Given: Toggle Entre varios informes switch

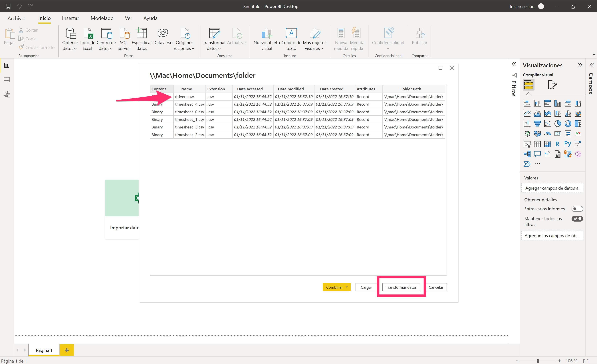Looking at the screenshot, I should [x=577, y=209].
